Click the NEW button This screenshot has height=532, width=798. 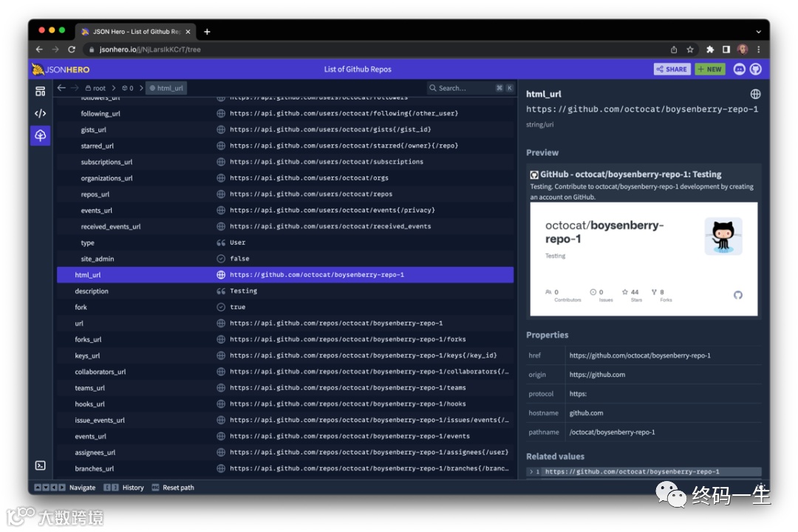click(x=710, y=69)
